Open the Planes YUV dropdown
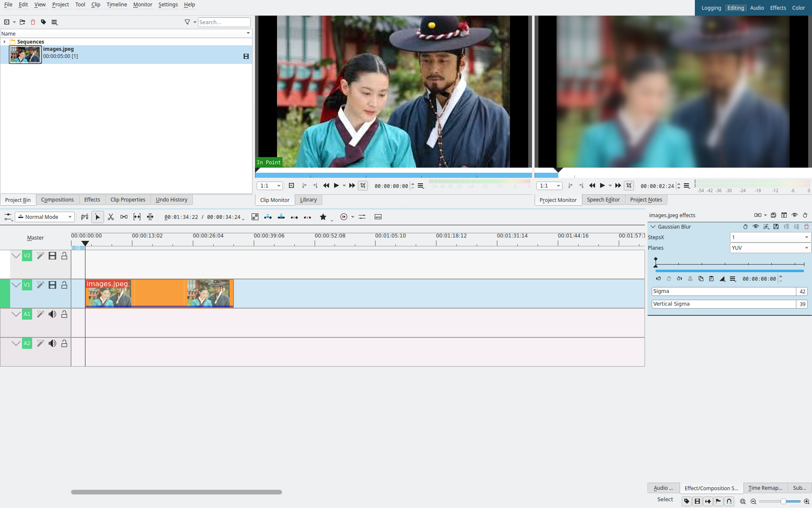812x508 pixels. pyautogui.click(x=770, y=248)
